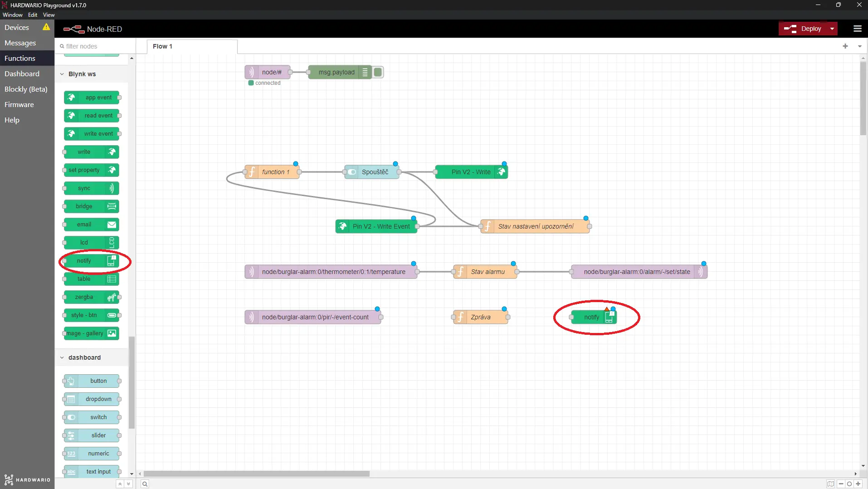Pick the bridge palette node
This screenshot has height=489, width=868.
coord(92,206)
